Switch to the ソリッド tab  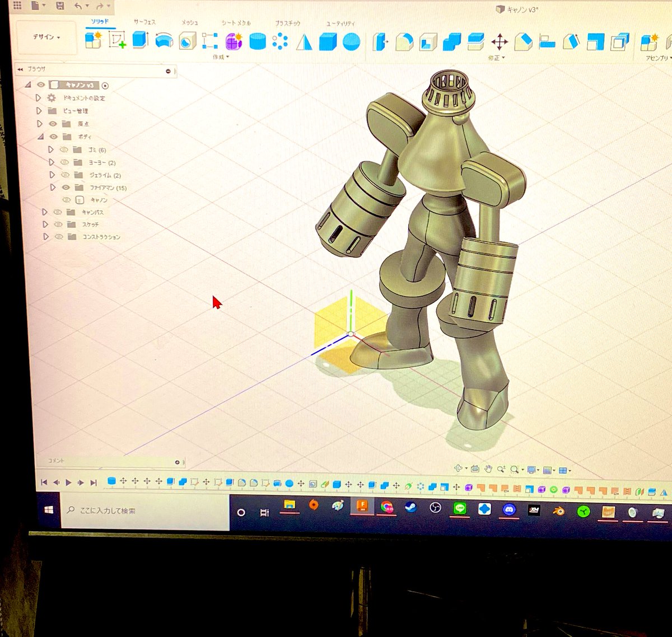100,21
